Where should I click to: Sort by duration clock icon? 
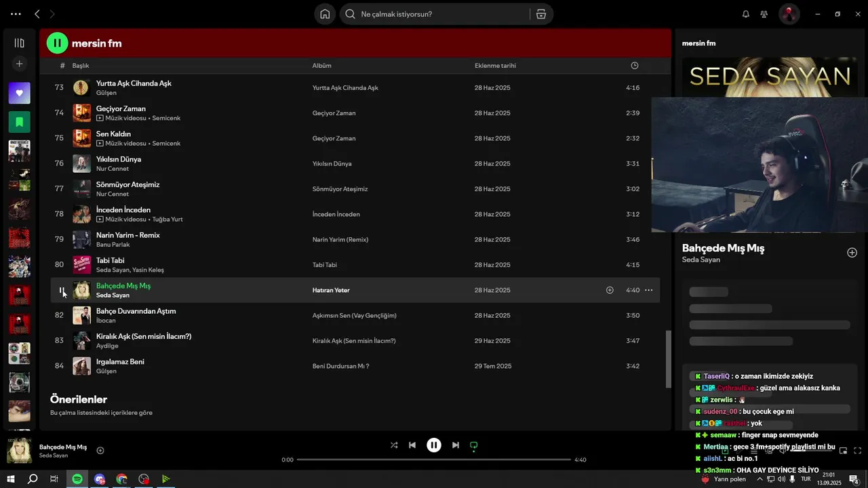[x=635, y=66]
